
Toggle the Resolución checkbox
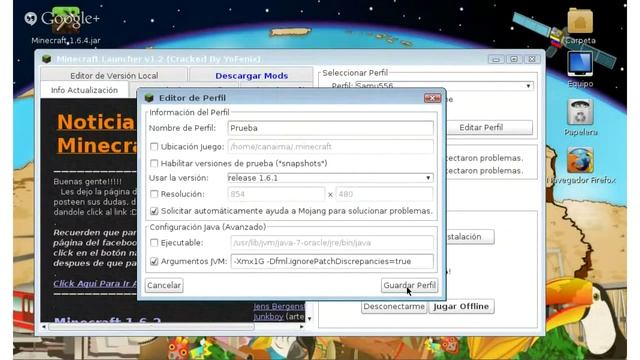154,194
